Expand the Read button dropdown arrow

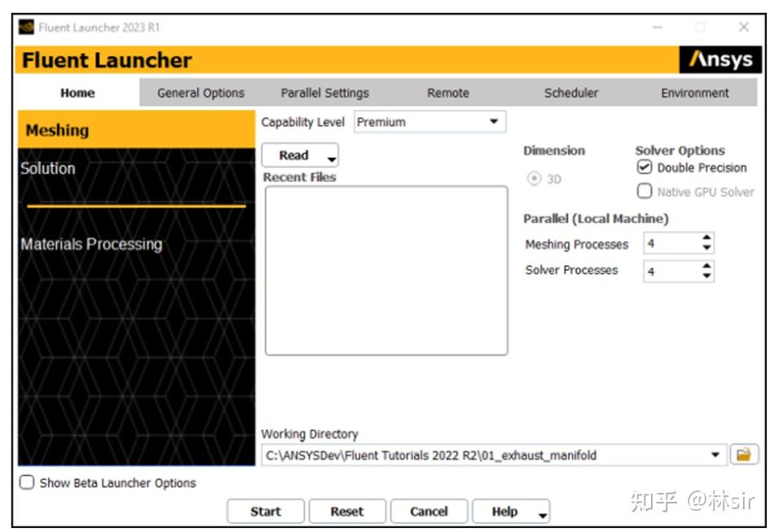click(332, 159)
